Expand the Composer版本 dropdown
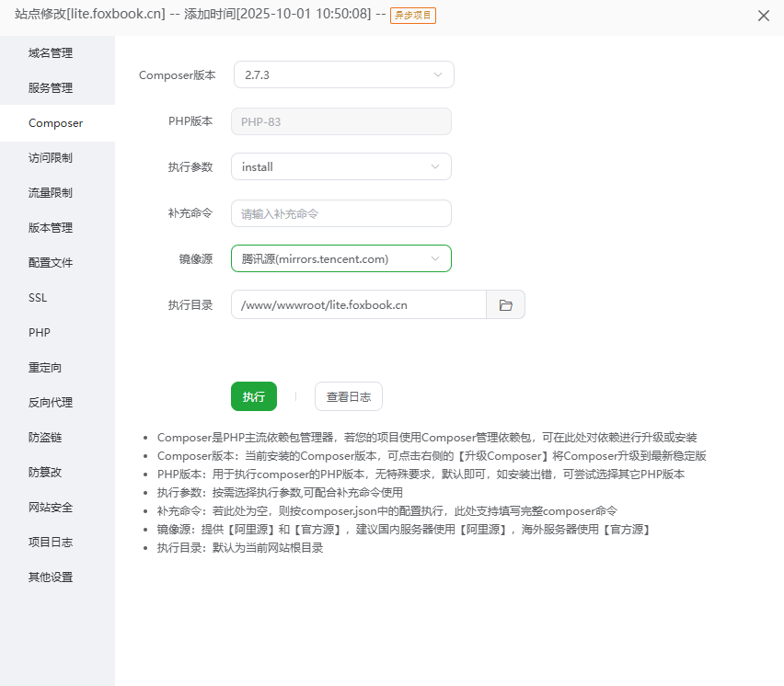The height and width of the screenshot is (686, 784). click(x=343, y=75)
